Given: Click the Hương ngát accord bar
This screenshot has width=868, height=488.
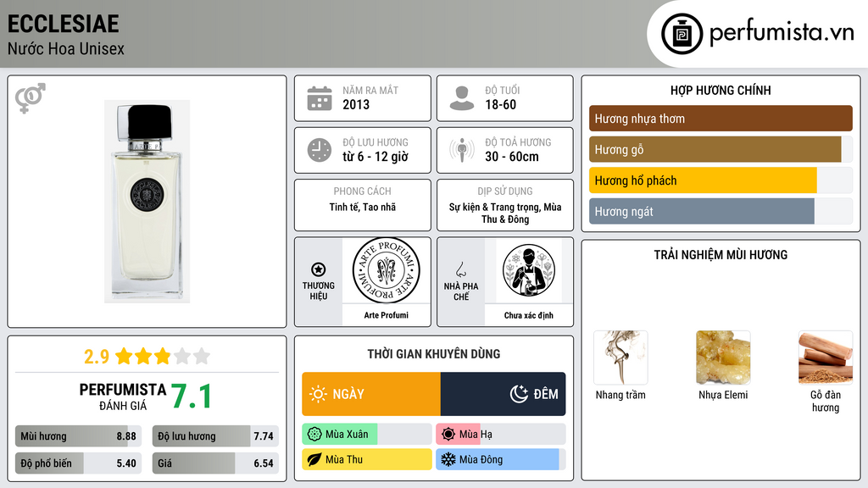Looking at the screenshot, I should click(x=721, y=211).
